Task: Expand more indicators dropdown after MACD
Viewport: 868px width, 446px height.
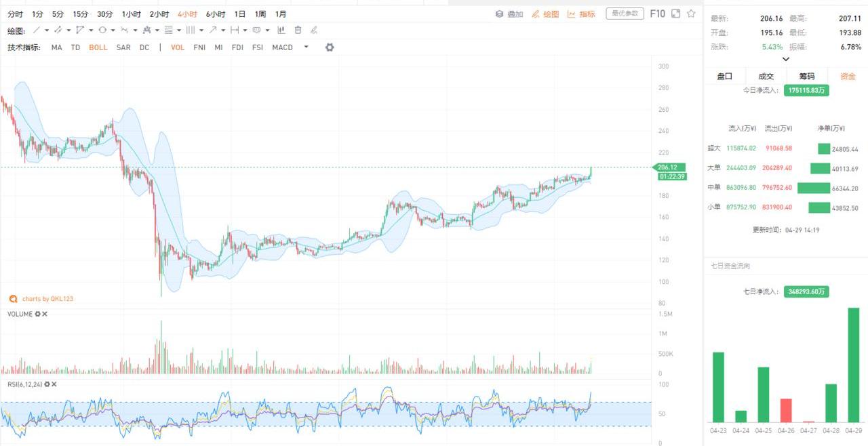Action: pos(306,47)
